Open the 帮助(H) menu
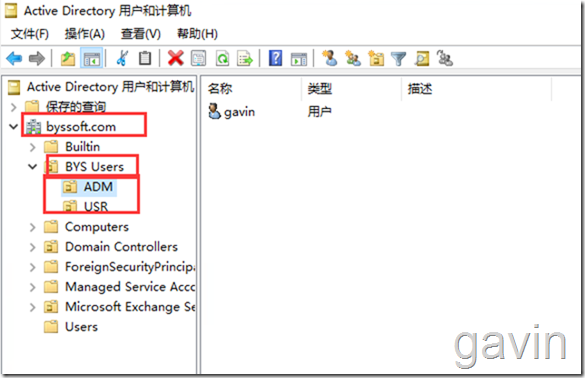 [x=197, y=34]
